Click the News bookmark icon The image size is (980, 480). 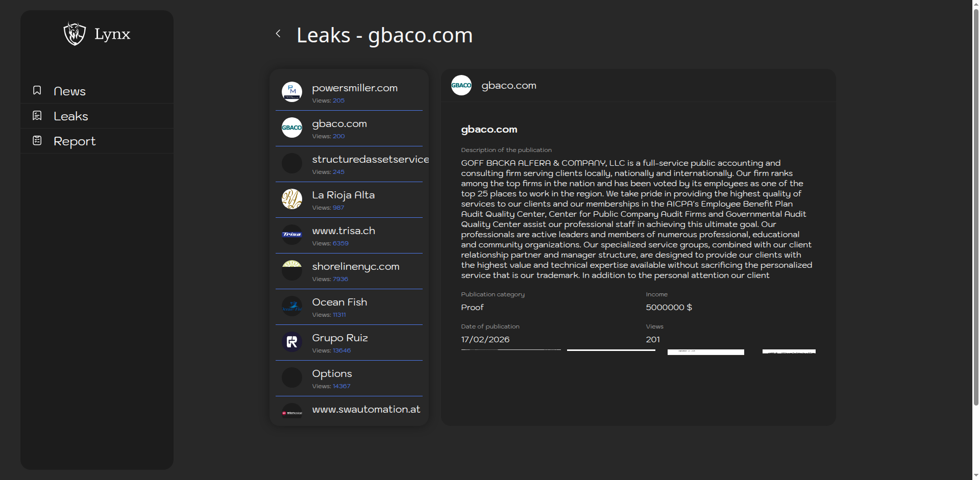point(37,90)
